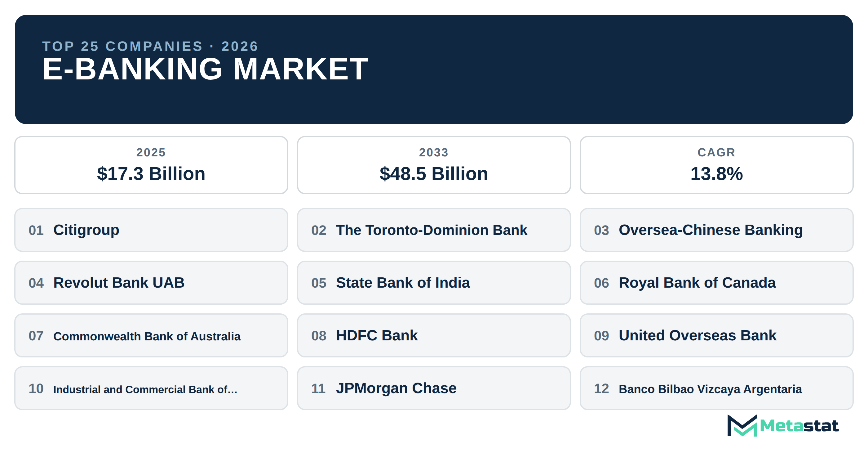Screen dimensions: 868x453
Task: Click the Top 25 Companies 2026 subtitle
Action: 150,46
